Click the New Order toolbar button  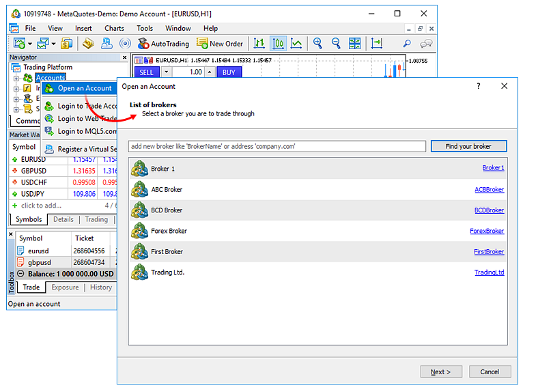pyautogui.click(x=219, y=44)
